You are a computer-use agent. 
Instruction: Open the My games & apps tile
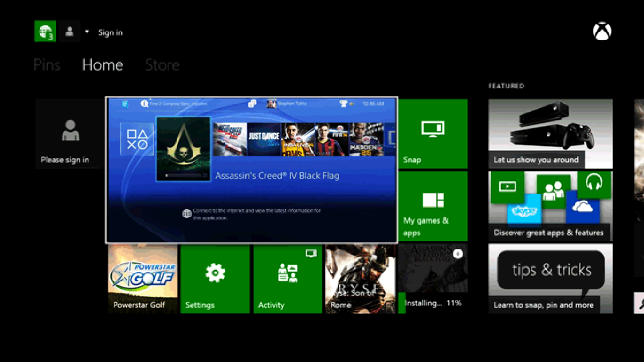(433, 206)
